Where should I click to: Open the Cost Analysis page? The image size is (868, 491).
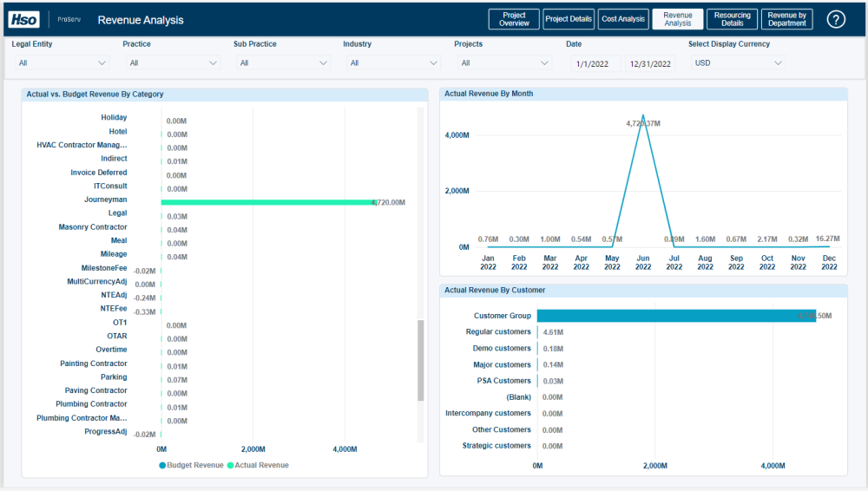(623, 19)
